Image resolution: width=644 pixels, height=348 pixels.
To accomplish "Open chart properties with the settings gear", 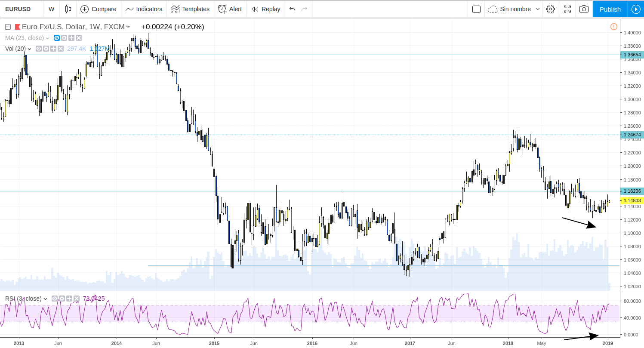I will [550, 9].
